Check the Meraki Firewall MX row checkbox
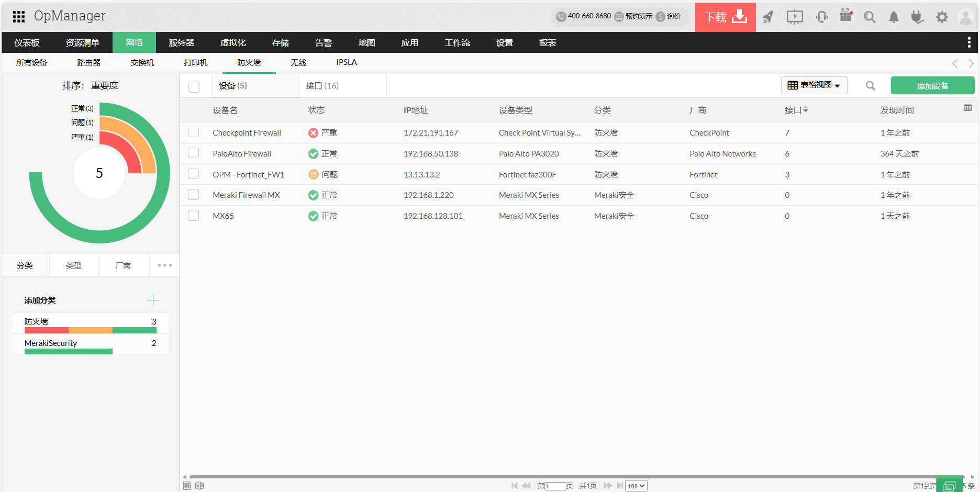Screen dimensions: 980x492 194,195
